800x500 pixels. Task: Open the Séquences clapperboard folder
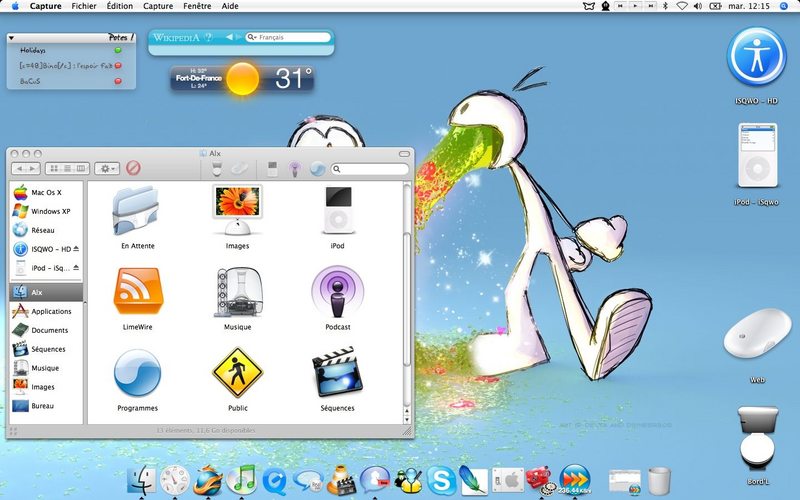click(x=337, y=372)
